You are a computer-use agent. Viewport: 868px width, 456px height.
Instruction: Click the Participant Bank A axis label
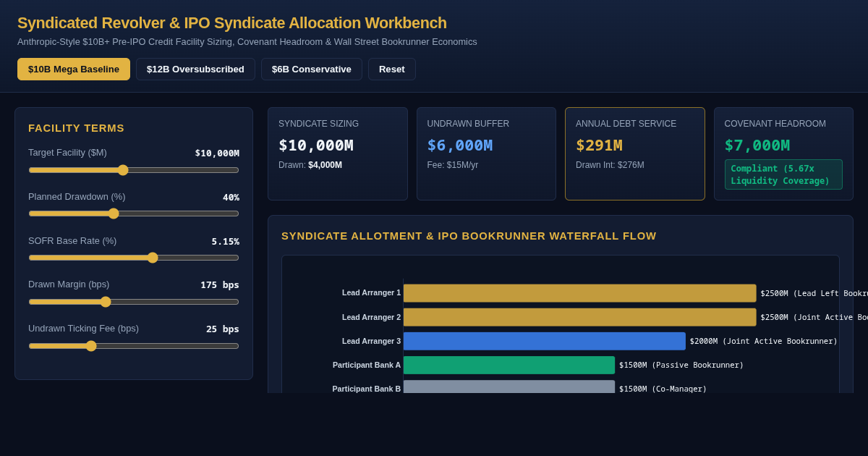click(x=367, y=365)
